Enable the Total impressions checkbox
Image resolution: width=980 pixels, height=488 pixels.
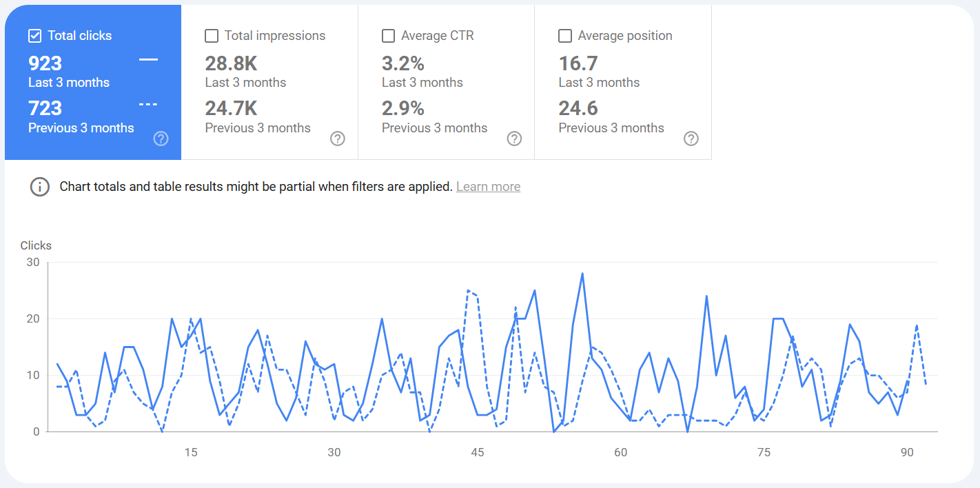point(212,36)
